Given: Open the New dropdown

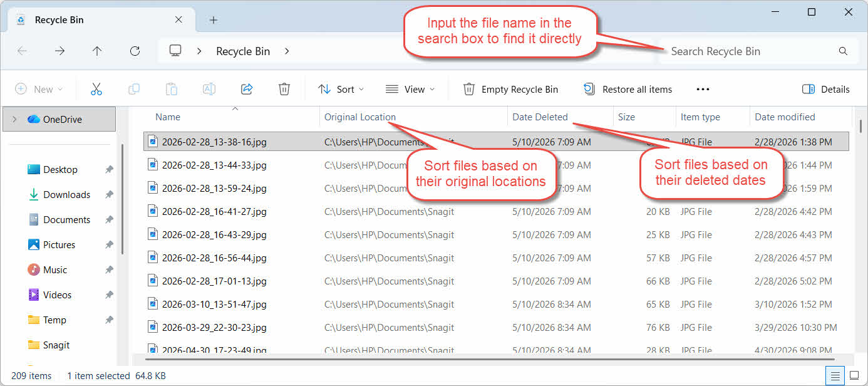Looking at the screenshot, I should coord(39,89).
